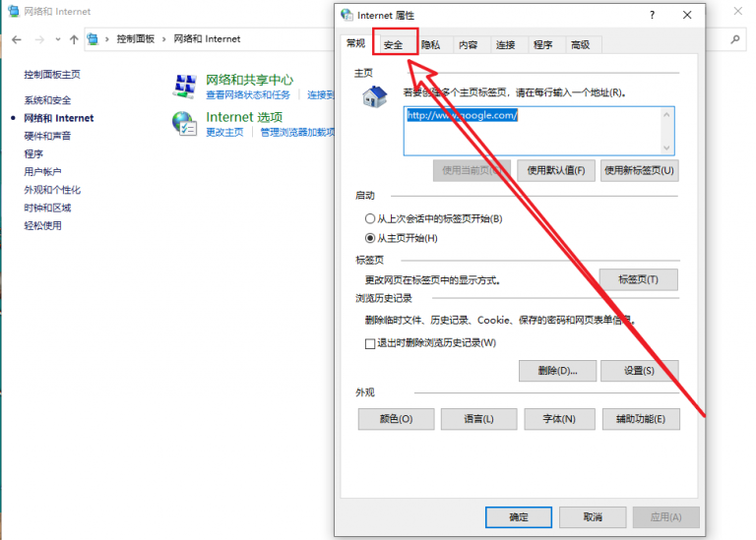Open the 网络和共享中心 heading link
This screenshot has width=756, height=540.
click(x=249, y=80)
